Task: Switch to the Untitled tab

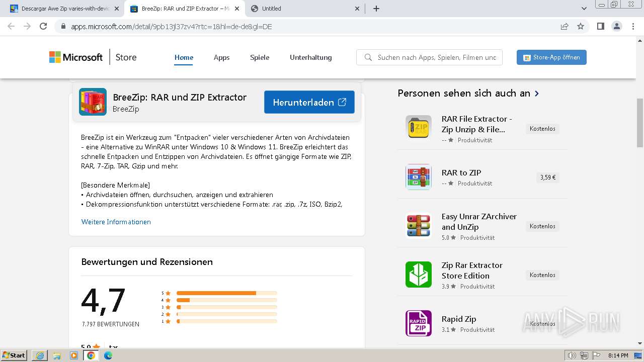Action: point(305,9)
